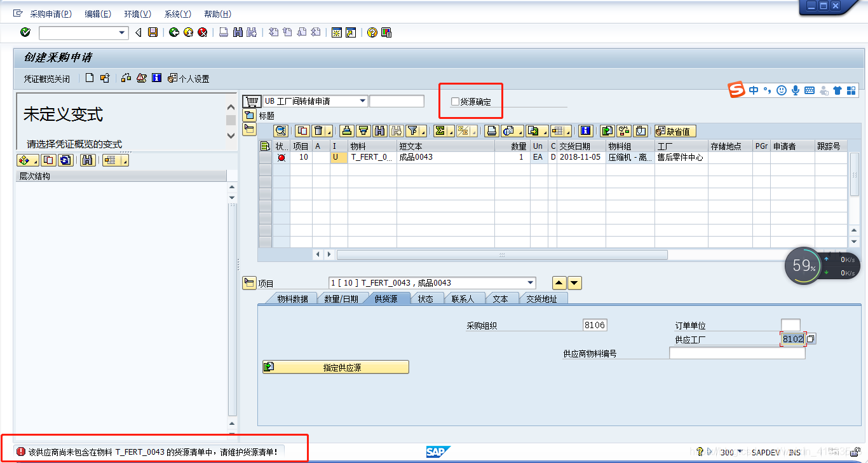868x463 pixels.
Task: Click the Sort Descending icon in grid toolbar
Action: [x=363, y=131]
